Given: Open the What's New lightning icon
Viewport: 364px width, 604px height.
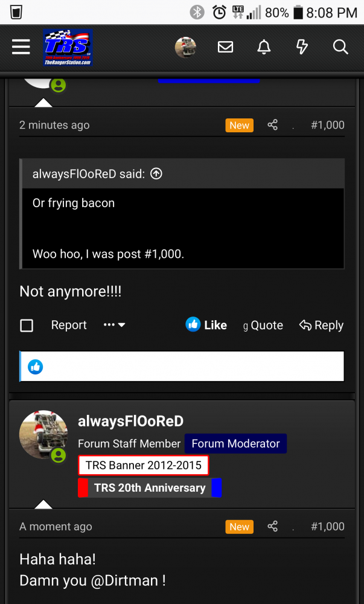Looking at the screenshot, I should 302,47.
